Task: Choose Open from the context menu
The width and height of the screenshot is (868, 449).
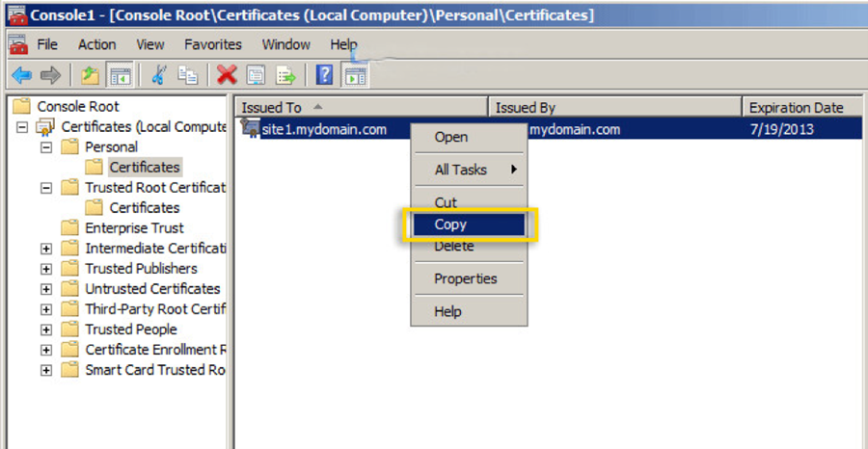Action: tap(469, 137)
